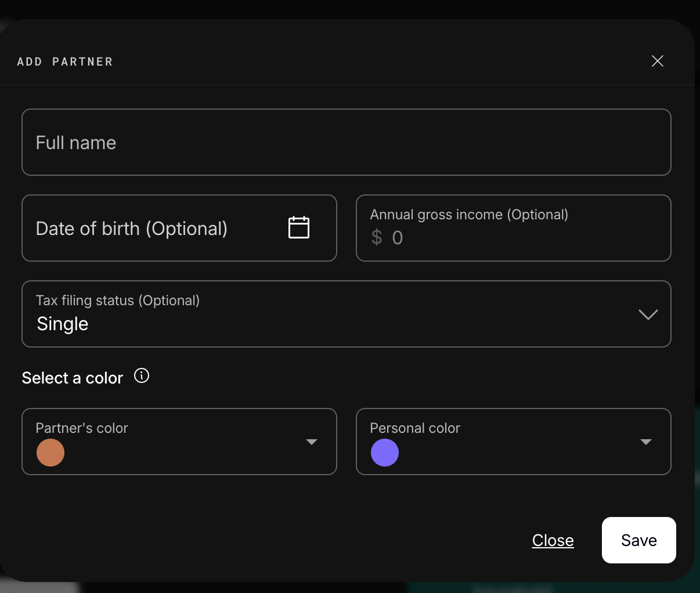Select the orange Partner's color swatch
700x593 pixels.
50,453
